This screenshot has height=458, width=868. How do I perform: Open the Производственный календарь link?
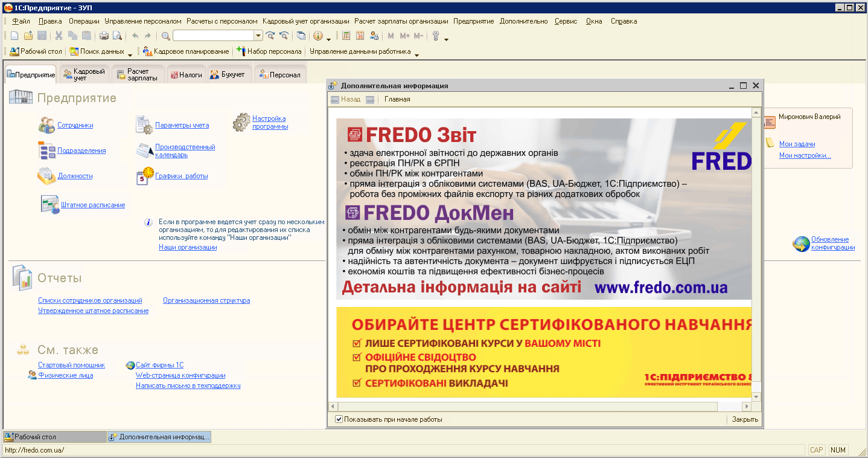185,150
